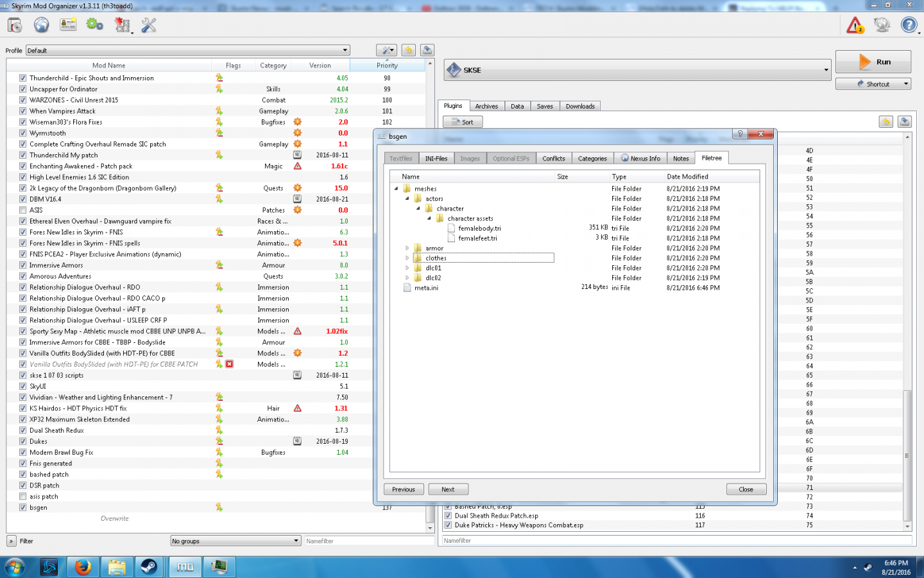
Task: Click create backup icon above mod list
Action: click(427, 50)
